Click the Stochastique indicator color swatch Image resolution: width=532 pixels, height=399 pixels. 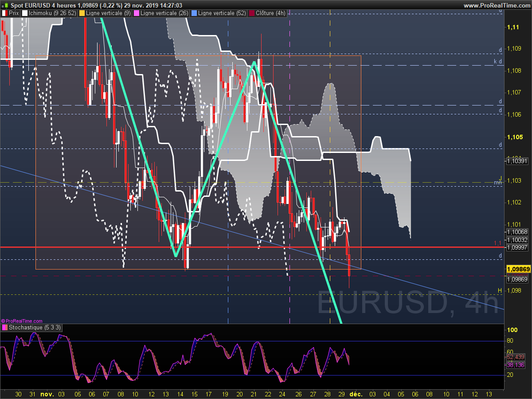click(x=4, y=328)
